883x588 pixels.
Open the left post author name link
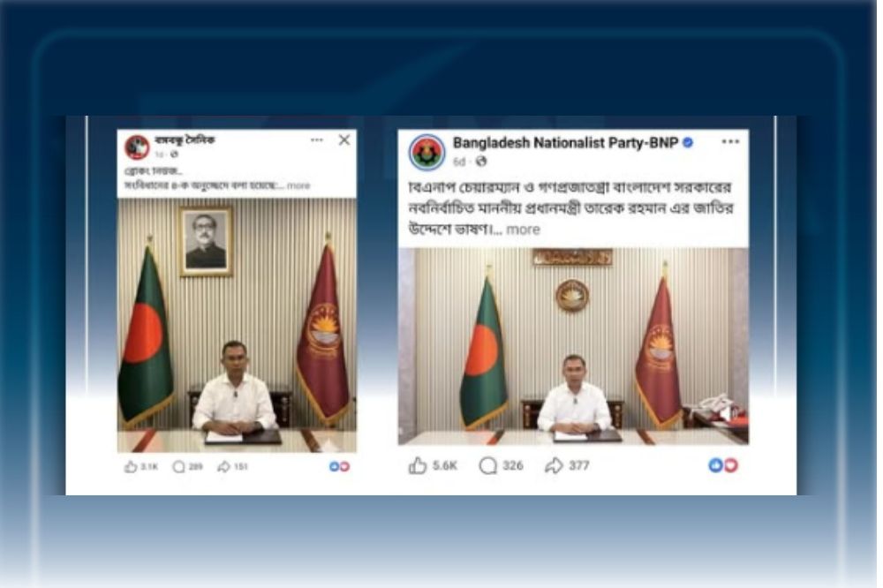185,139
